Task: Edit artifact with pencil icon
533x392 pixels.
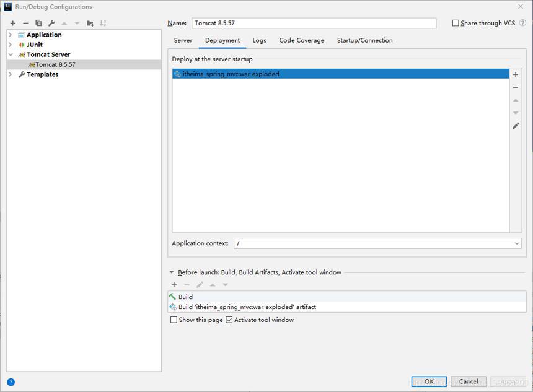Action: (x=516, y=126)
